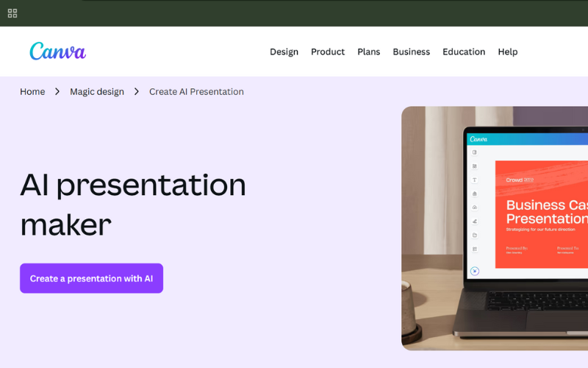The height and width of the screenshot is (368, 588).
Task: Open the grid apps icon in the top bar
Action: (12, 13)
